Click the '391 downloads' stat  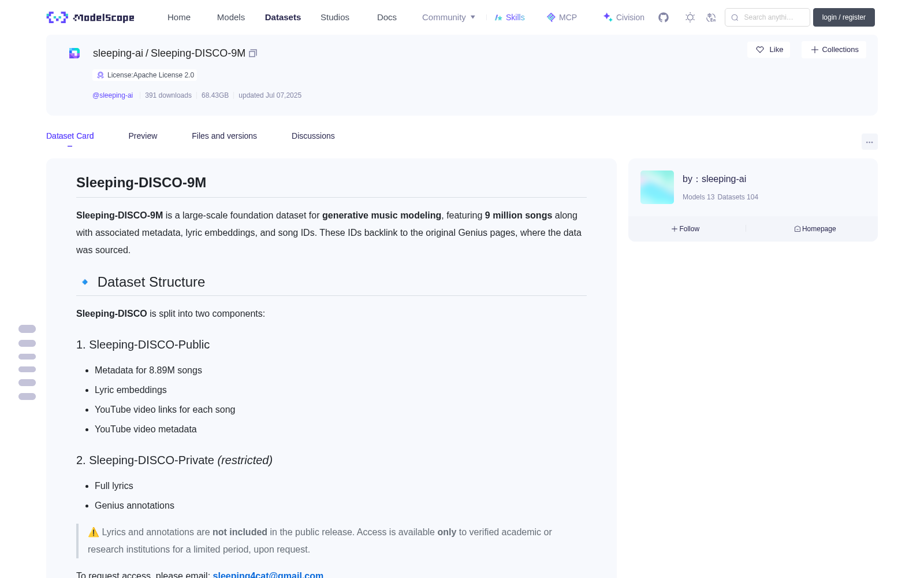pos(168,95)
